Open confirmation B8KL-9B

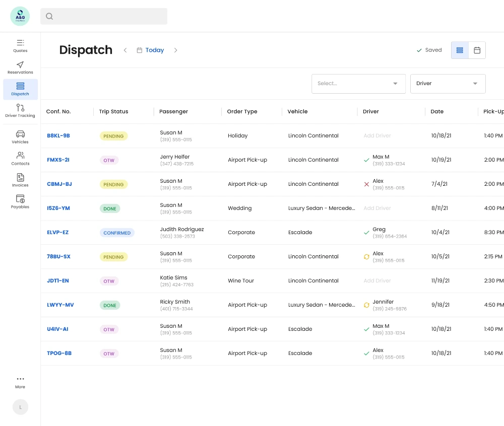click(x=58, y=135)
